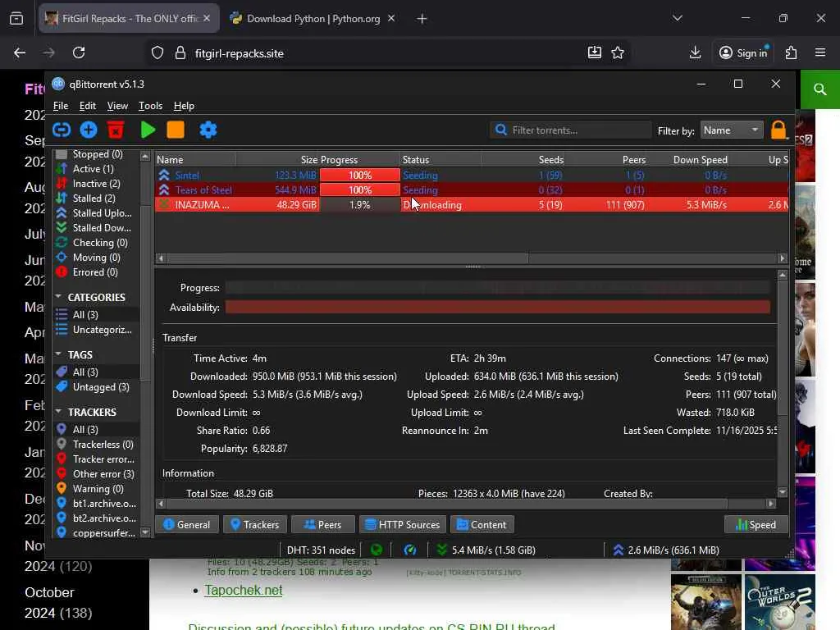The height and width of the screenshot is (630, 840).
Task: Click the INAZUMA 1.9% progress bar
Action: click(359, 204)
